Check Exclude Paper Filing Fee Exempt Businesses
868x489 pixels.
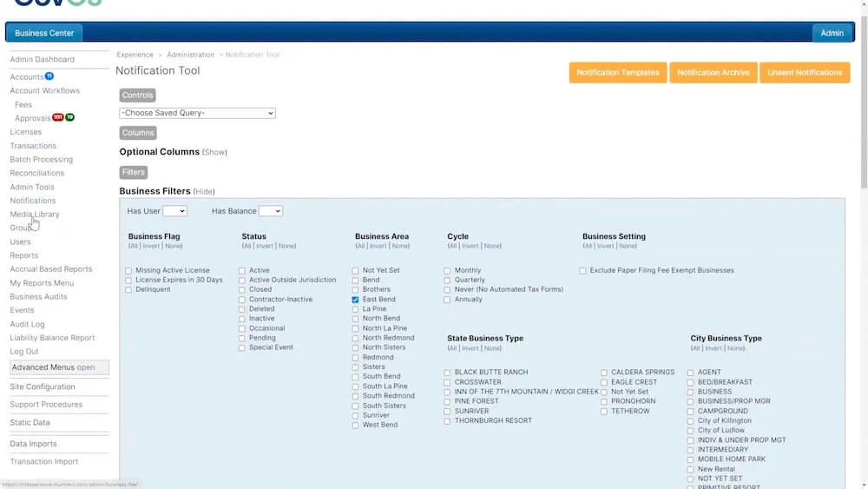tap(583, 271)
